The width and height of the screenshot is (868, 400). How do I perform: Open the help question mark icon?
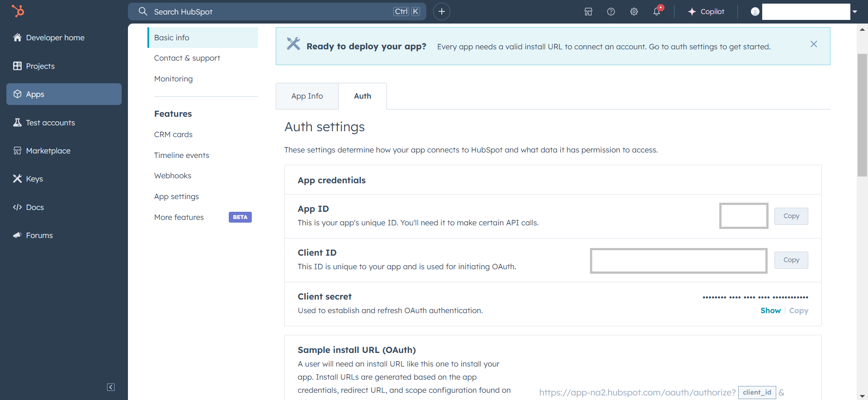pos(611,12)
